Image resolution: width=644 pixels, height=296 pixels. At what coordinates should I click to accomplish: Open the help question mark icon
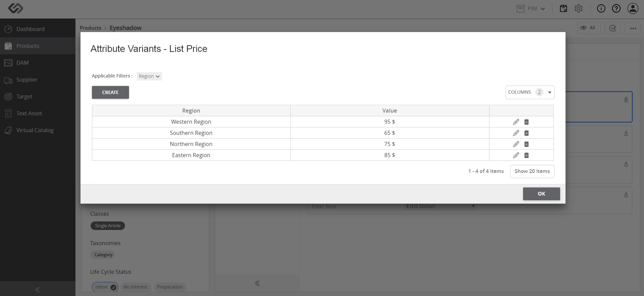(616, 9)
